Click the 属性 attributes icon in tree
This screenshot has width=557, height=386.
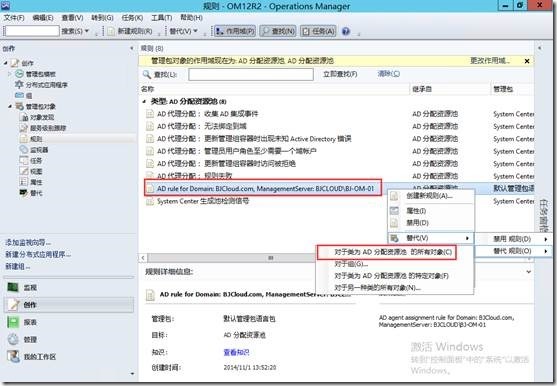[x=24, y=182]
